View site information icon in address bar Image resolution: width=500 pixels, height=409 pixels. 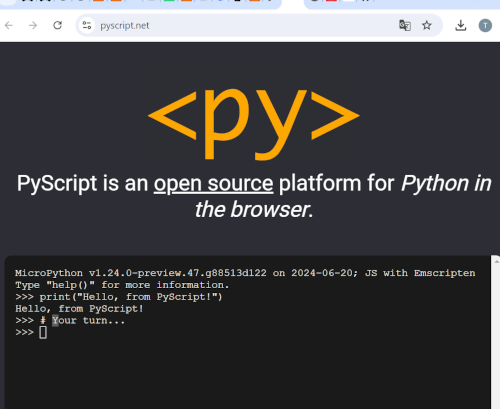coord(87,25)
